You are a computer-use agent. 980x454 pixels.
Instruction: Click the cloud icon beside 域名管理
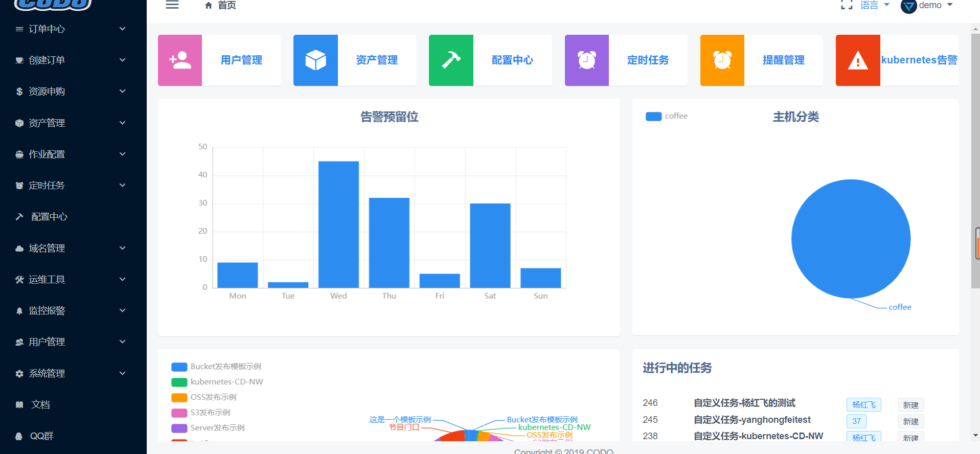click(x=19, y=248)
